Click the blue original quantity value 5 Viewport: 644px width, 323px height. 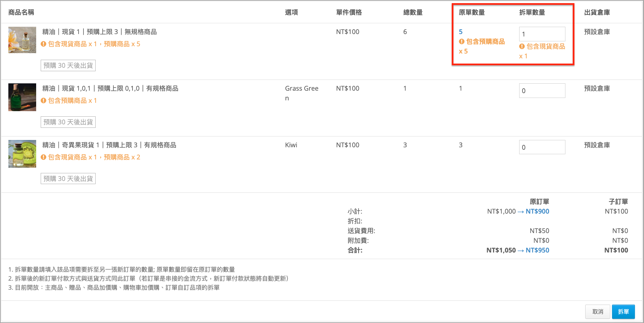pos(461,32)
